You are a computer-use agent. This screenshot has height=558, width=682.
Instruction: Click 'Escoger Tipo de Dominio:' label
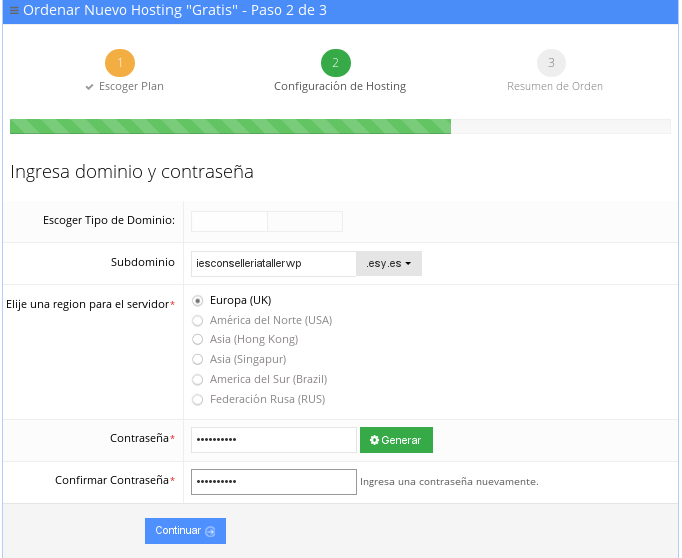point(109,220)
